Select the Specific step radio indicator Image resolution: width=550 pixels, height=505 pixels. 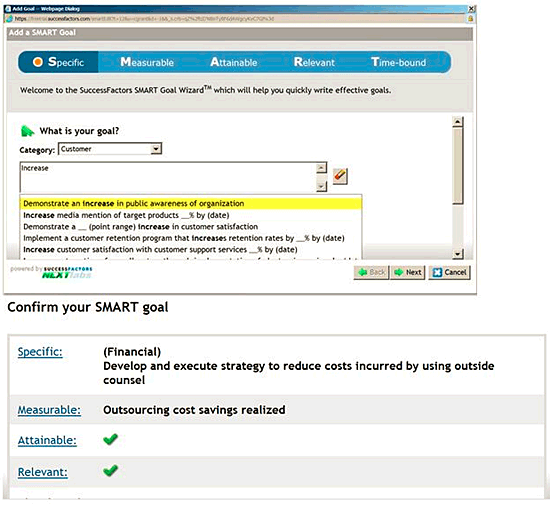click(38, 62)
